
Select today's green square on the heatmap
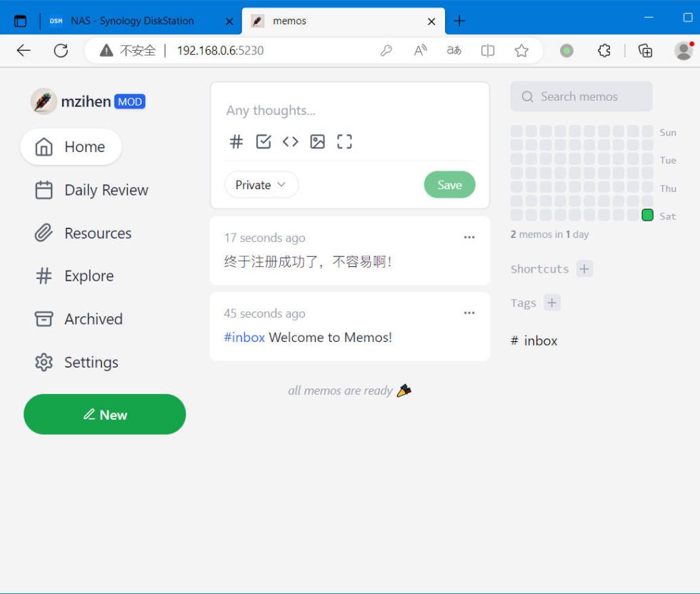647,215
